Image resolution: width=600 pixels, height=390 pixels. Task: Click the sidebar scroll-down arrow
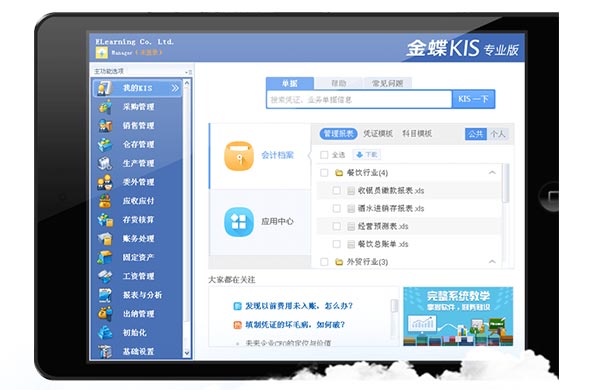(x=187, y=353)
